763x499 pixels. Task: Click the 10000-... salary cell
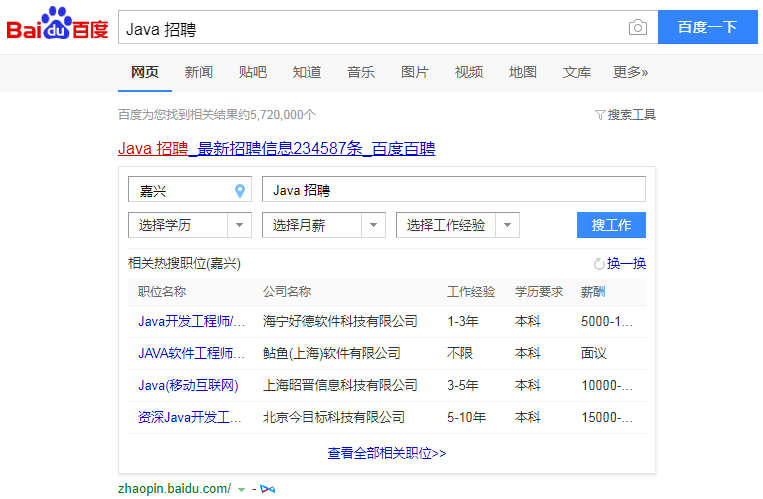click(x=607, y=386)
